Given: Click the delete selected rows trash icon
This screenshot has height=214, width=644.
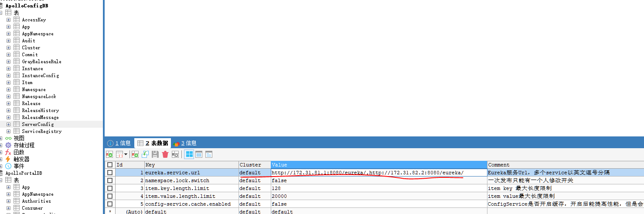Looking at the screenshot, I should pos(165,154).
